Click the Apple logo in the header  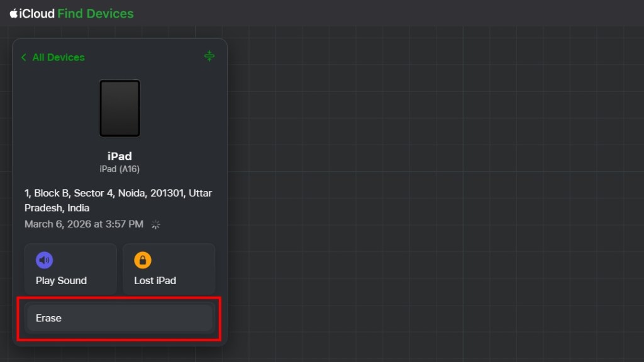tap(13, 13)
